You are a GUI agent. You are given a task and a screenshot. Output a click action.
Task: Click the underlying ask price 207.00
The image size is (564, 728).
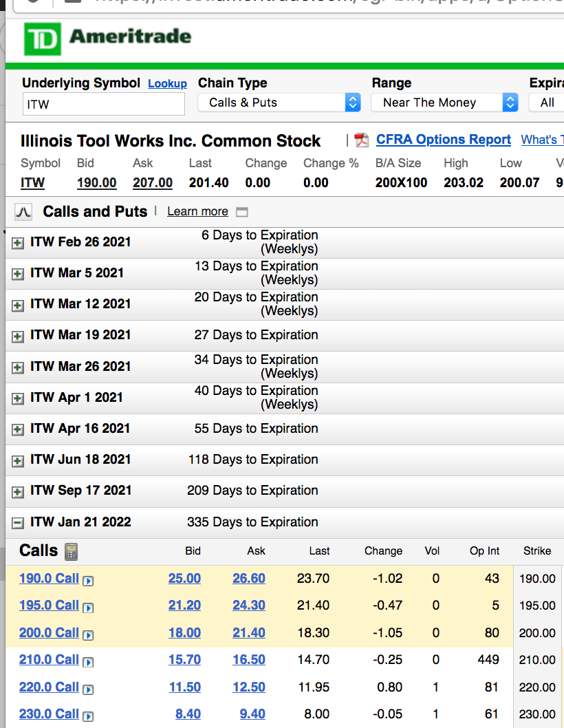153,183
